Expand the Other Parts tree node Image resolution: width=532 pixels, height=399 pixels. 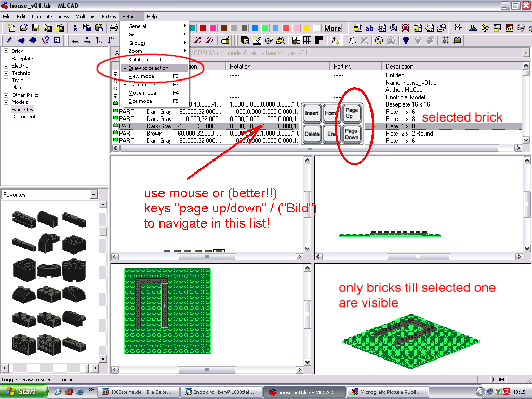click(x=6, y=95)
